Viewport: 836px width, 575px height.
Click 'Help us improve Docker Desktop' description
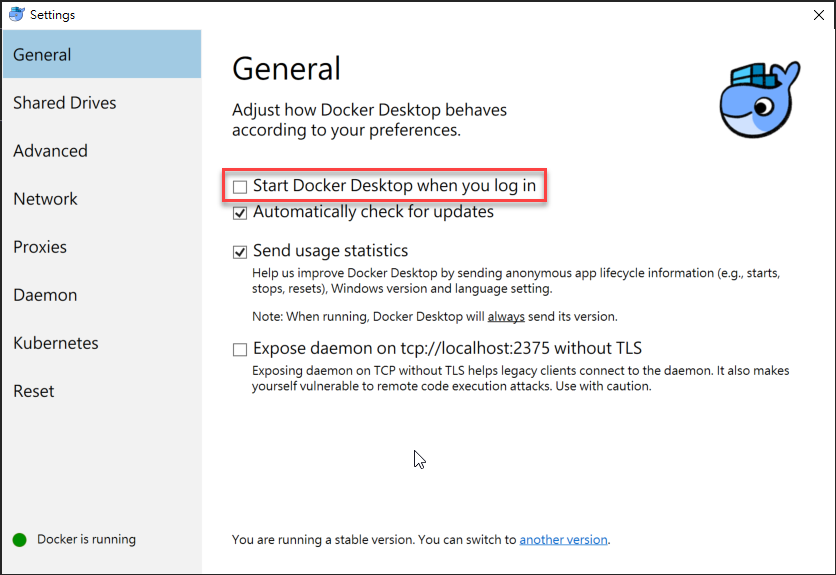(516, 281)
